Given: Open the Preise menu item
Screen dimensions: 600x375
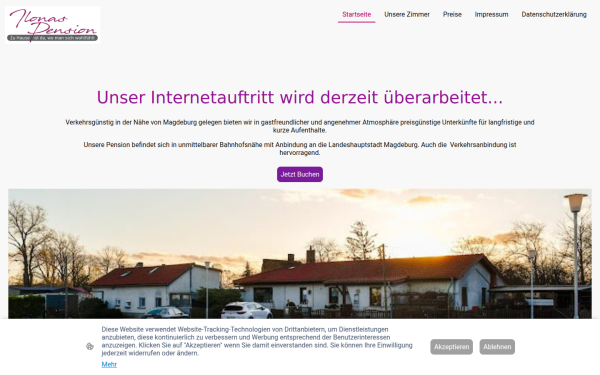Looking at the screenshot, I should 452,15.
